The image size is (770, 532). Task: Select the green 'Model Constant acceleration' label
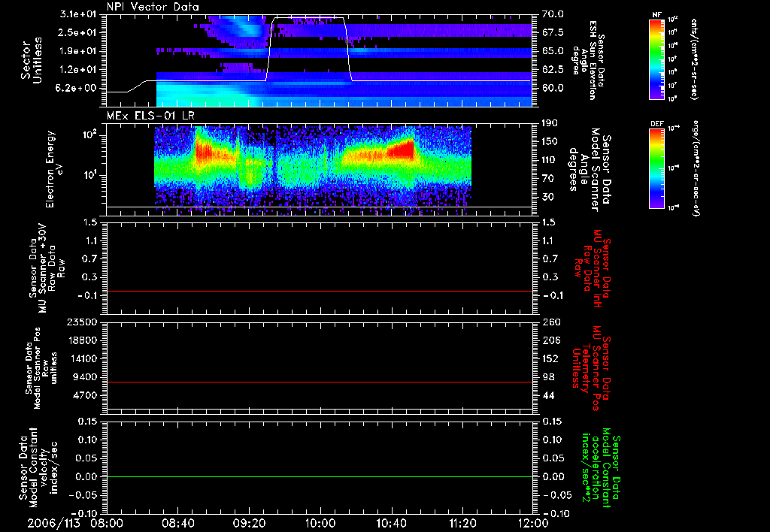601,469
